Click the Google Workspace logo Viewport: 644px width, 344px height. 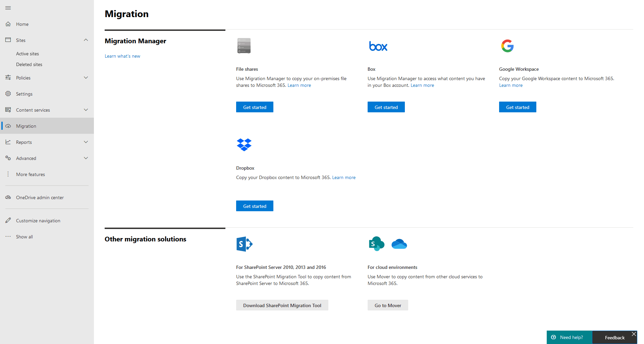pos(507,46)
